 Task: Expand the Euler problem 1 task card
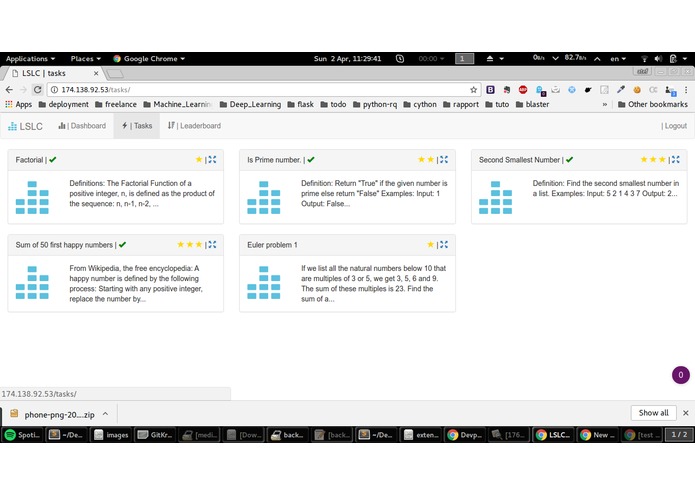point(444,245)
